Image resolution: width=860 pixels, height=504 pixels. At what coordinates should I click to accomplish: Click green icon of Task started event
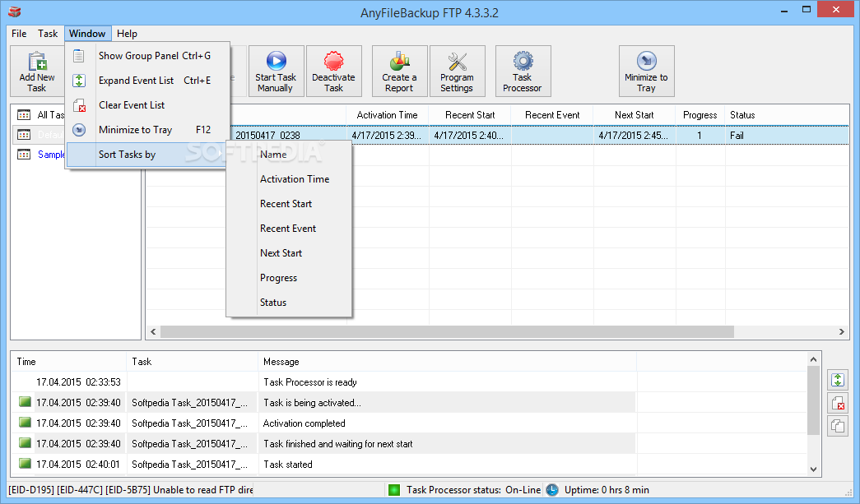[25, 464]
